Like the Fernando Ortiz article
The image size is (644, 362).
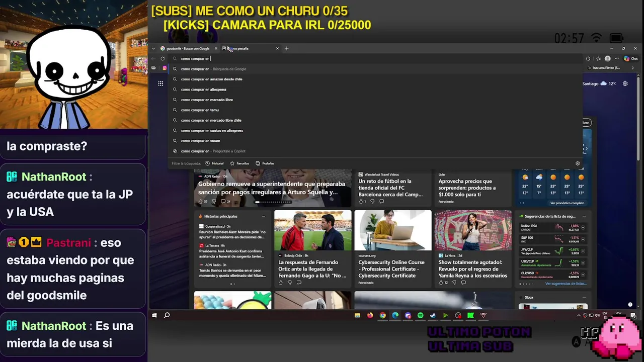[x=281, y=283]
